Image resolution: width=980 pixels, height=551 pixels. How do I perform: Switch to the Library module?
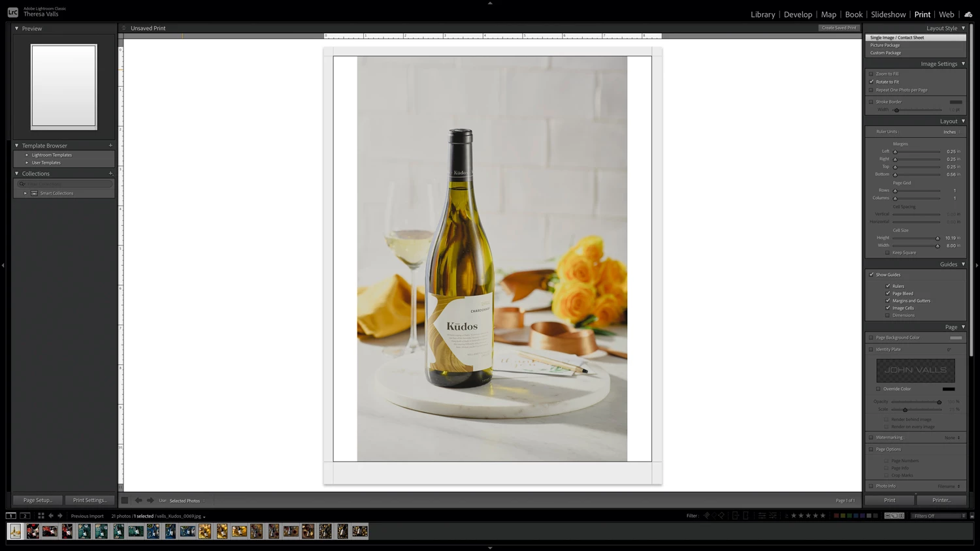762,14
